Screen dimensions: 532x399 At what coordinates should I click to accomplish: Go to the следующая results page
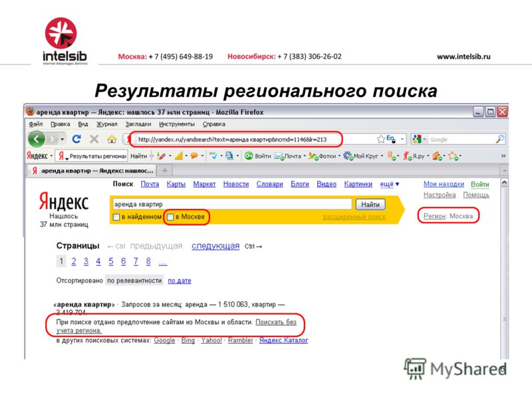(215, 246)
